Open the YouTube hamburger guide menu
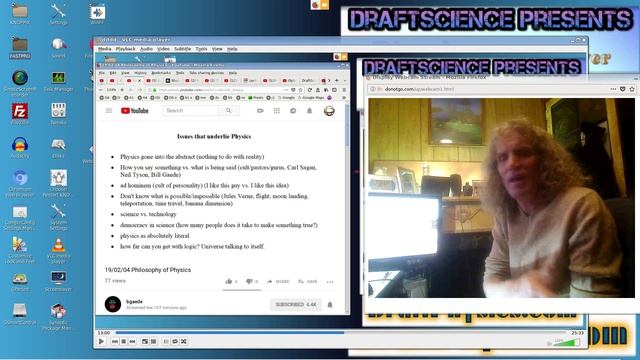The height and width of the screenshot is (360, 640). (109, 111)
